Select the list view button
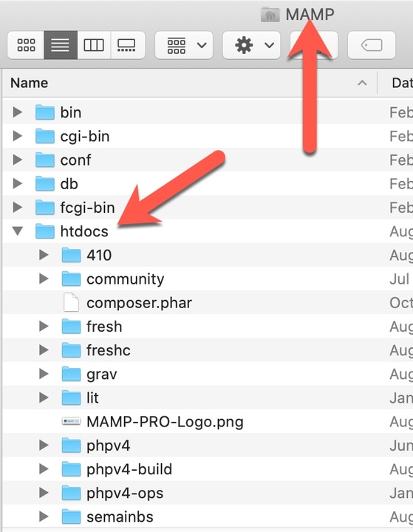Screen dimensions: 413x532 pos(61,45)
